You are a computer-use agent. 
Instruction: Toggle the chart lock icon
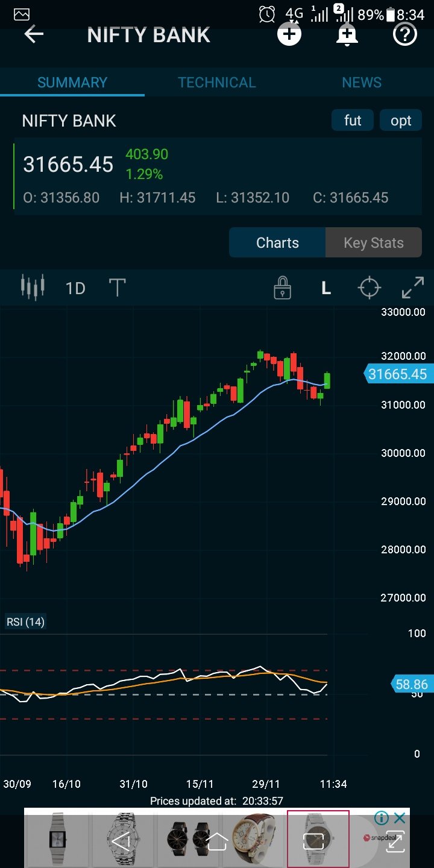282,288
